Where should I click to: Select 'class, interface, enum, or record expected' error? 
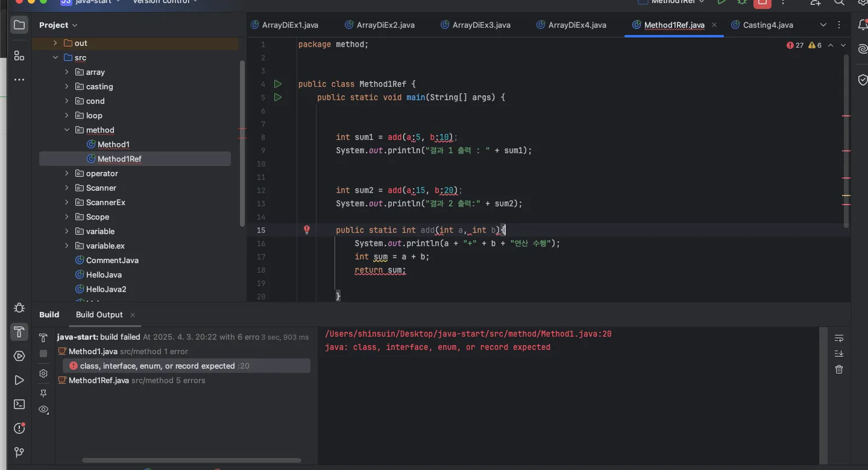coord(187,366)
